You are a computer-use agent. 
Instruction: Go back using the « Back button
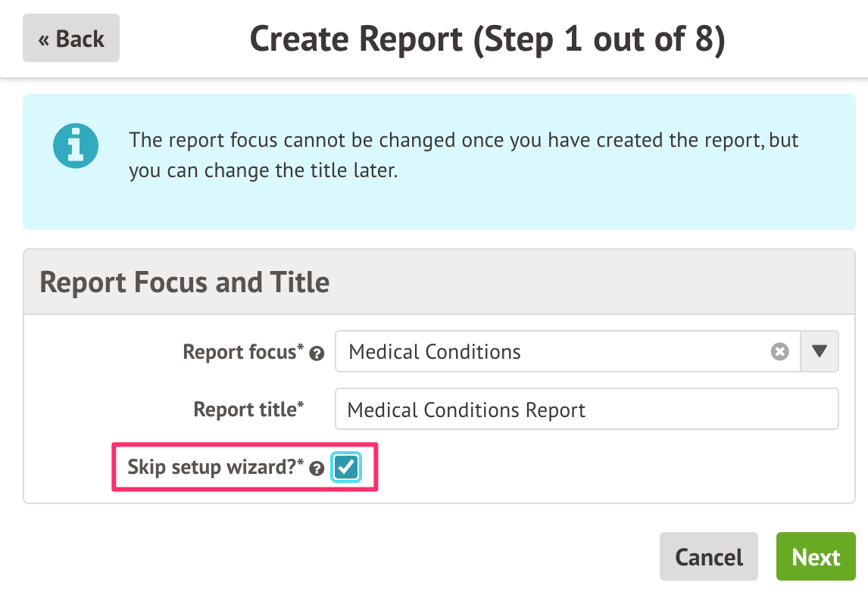(71, 39)
